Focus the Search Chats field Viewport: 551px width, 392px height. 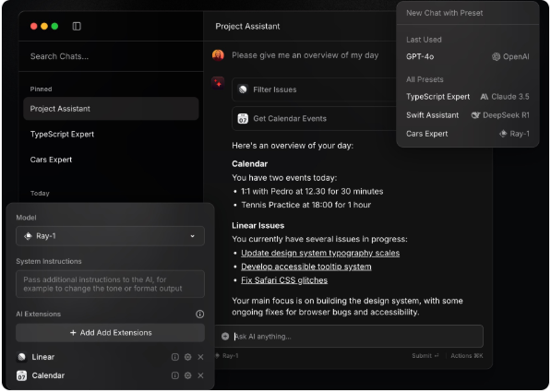click(111, 56)
